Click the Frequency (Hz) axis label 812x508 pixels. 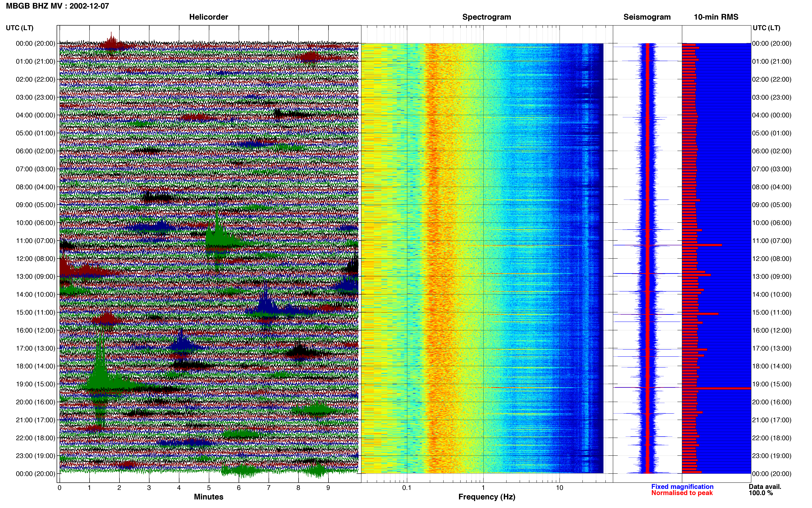(x=487, y=497)
